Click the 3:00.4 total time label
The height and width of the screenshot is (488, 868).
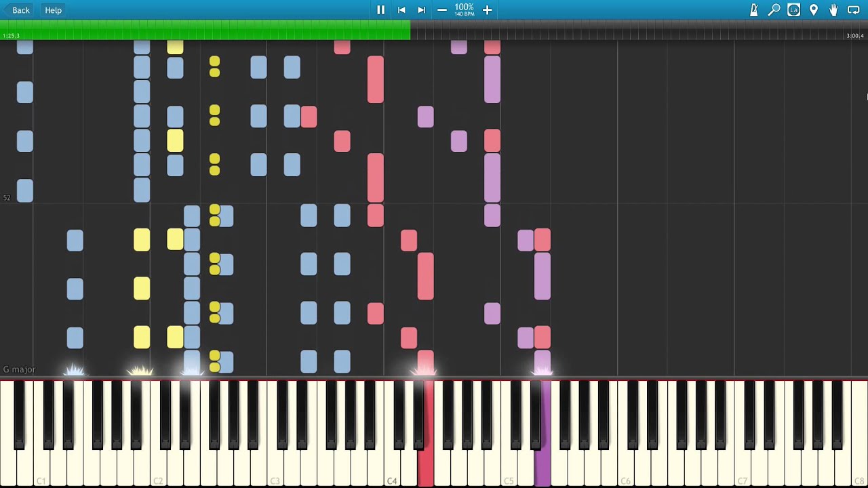855,36
